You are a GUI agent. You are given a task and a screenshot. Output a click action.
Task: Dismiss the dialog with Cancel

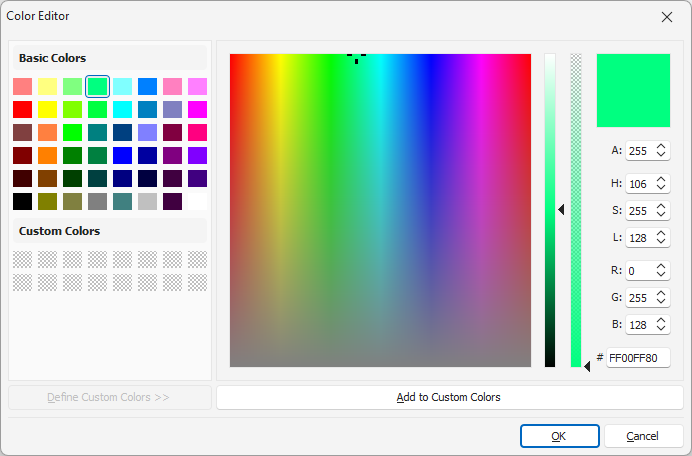tap(643, 436)
